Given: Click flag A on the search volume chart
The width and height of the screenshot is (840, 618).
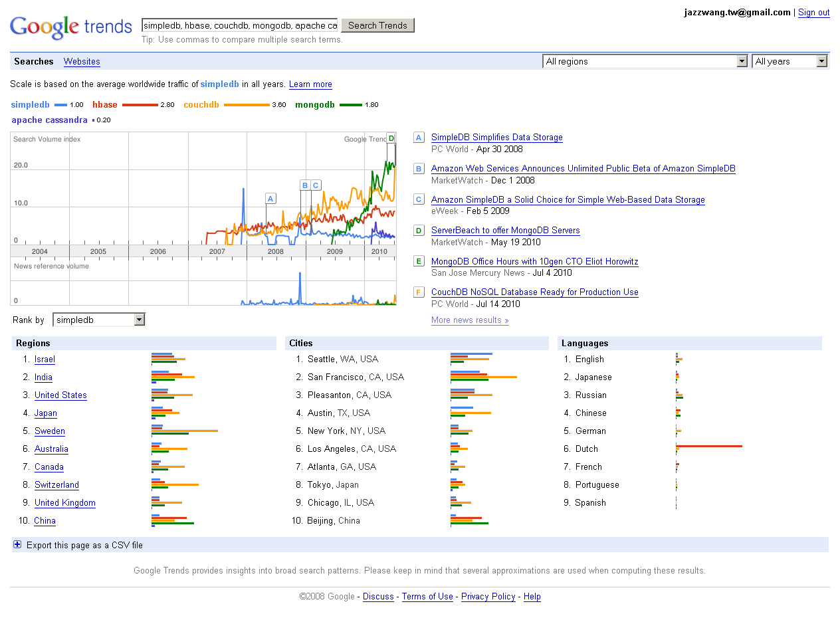Looking at the screenshot, I should [x=270, y=198].
